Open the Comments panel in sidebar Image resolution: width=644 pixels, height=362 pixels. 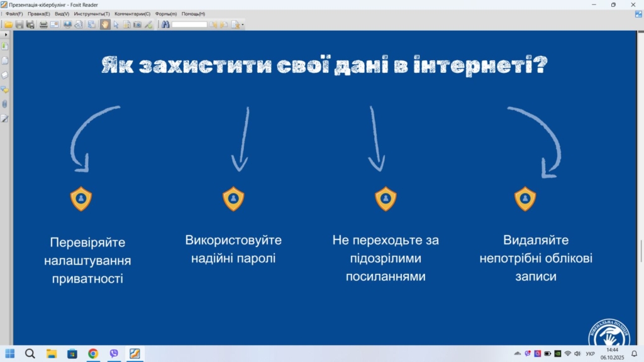5,89
